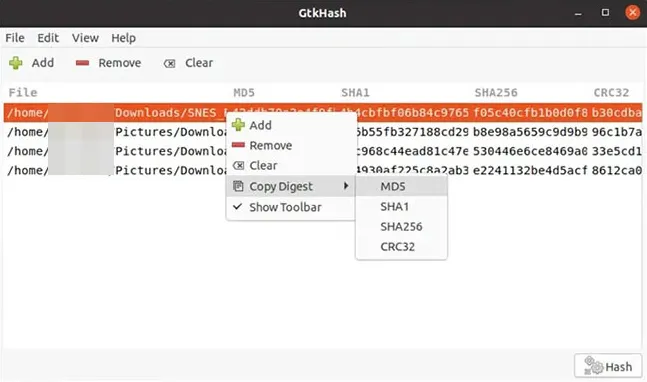Click the Clear icon in context menu
This screenshot has height=382, width=647.
(238, 165)
